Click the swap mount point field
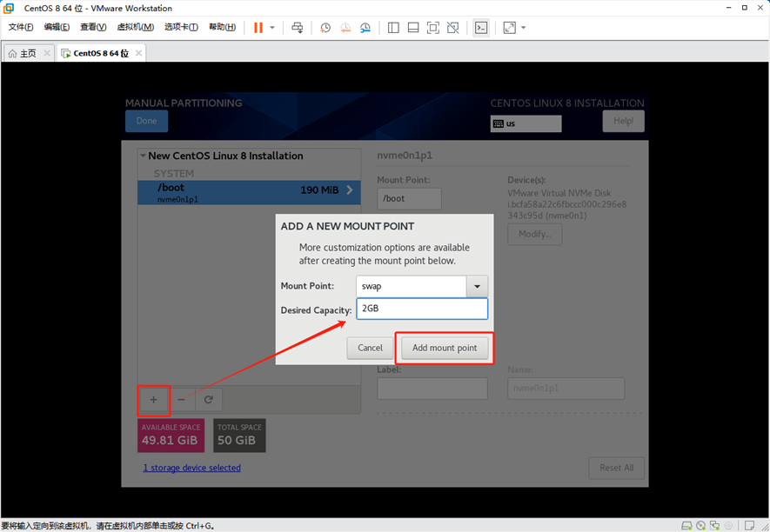Viewport: 770px width, 532px height. (x=411, y=286)
